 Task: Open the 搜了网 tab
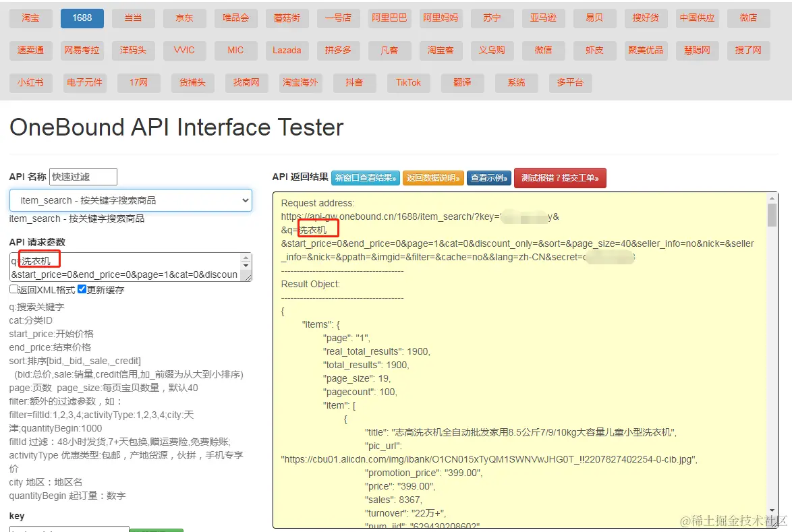pyautogui.click(x=749, y=51)
